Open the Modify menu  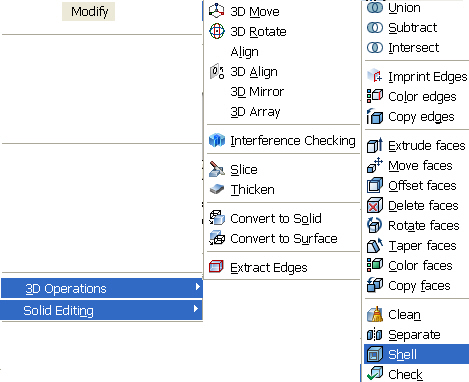89,12
